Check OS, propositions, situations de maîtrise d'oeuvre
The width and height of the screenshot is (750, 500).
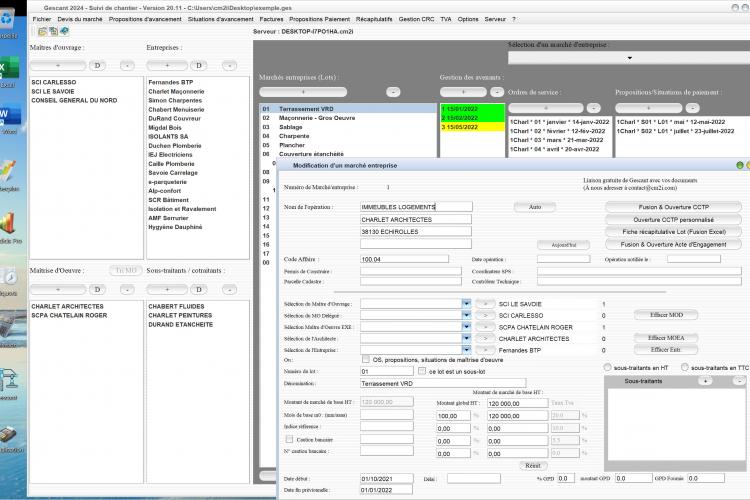coord(366,359)
